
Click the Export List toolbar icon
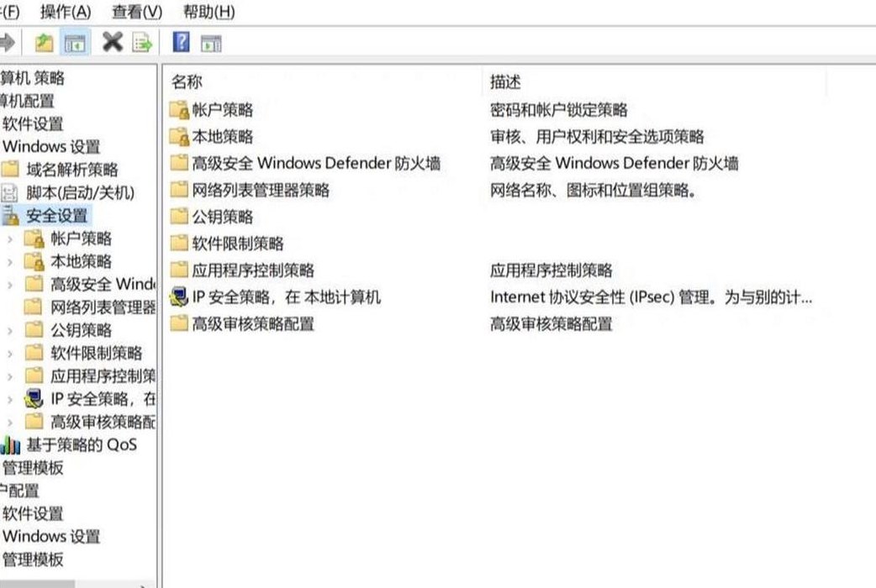[142, 43]
